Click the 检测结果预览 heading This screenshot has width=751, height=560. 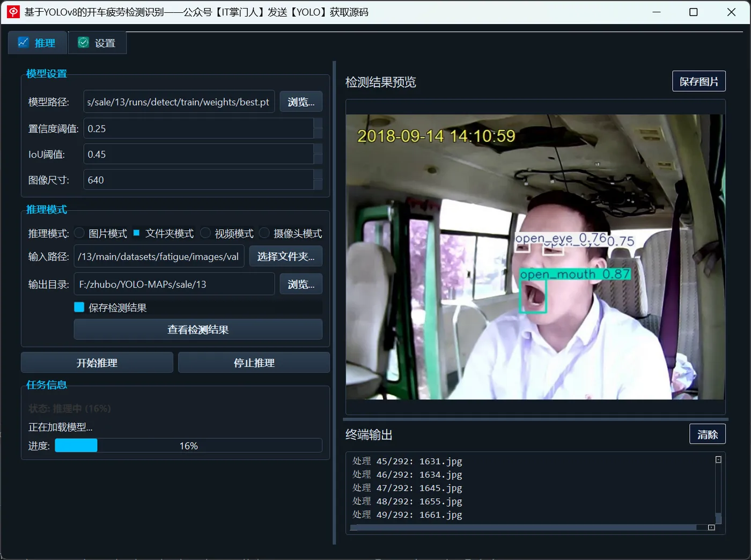click(381, 82)
